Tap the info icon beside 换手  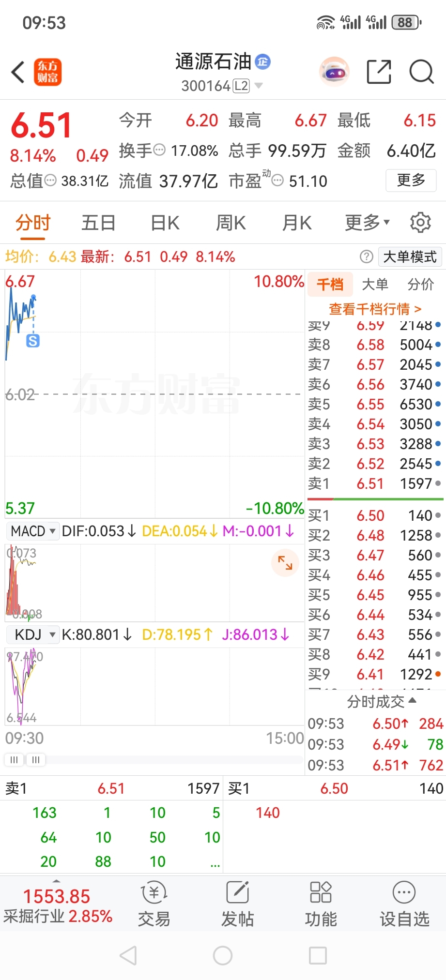[x=159, y=151]
